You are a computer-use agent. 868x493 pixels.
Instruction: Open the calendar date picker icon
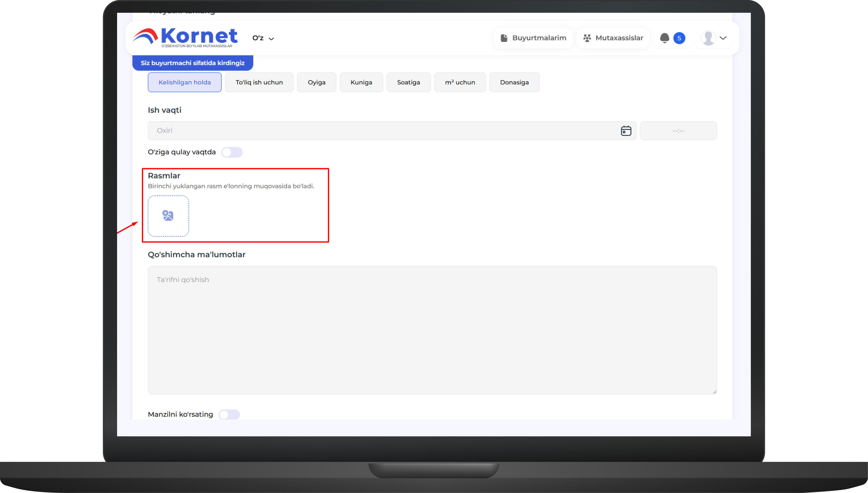click(626, 131)
